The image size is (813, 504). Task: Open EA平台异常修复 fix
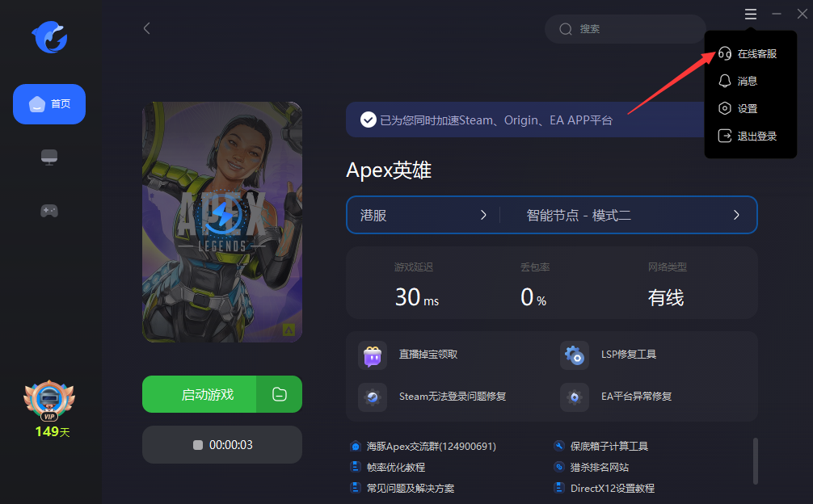pos(636,397)
